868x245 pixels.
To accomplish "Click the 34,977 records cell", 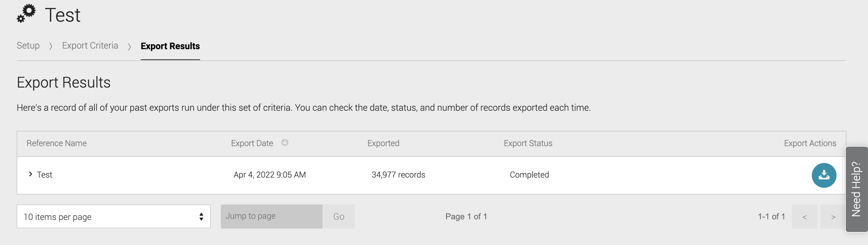I will click(x=398, y=175).
